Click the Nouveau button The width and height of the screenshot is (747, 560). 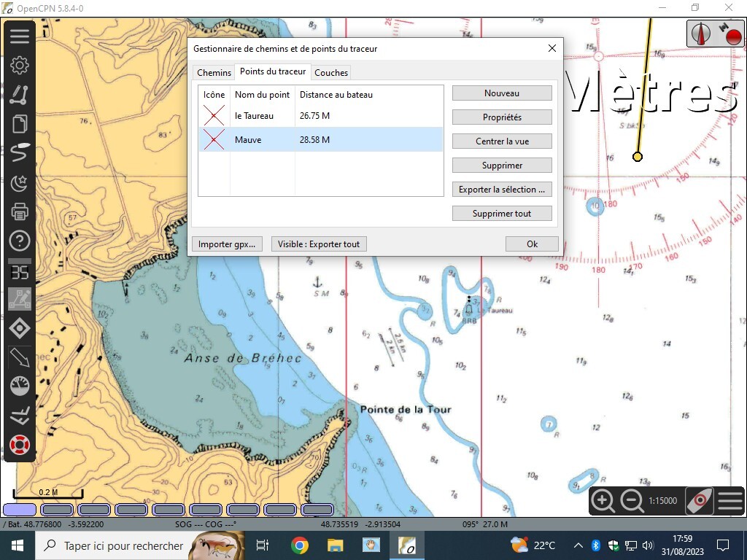coord(502,93)
